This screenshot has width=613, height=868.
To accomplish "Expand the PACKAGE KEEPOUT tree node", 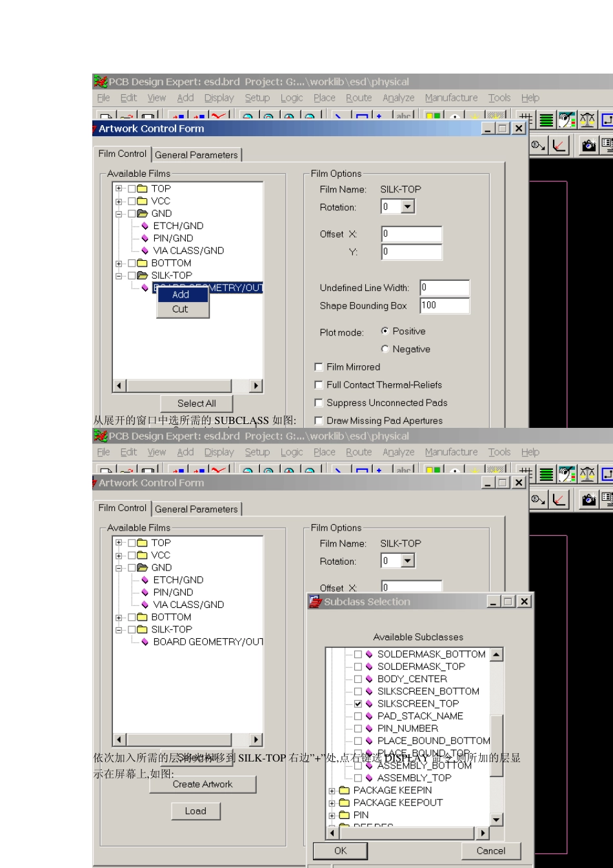I will coord(332,803).
